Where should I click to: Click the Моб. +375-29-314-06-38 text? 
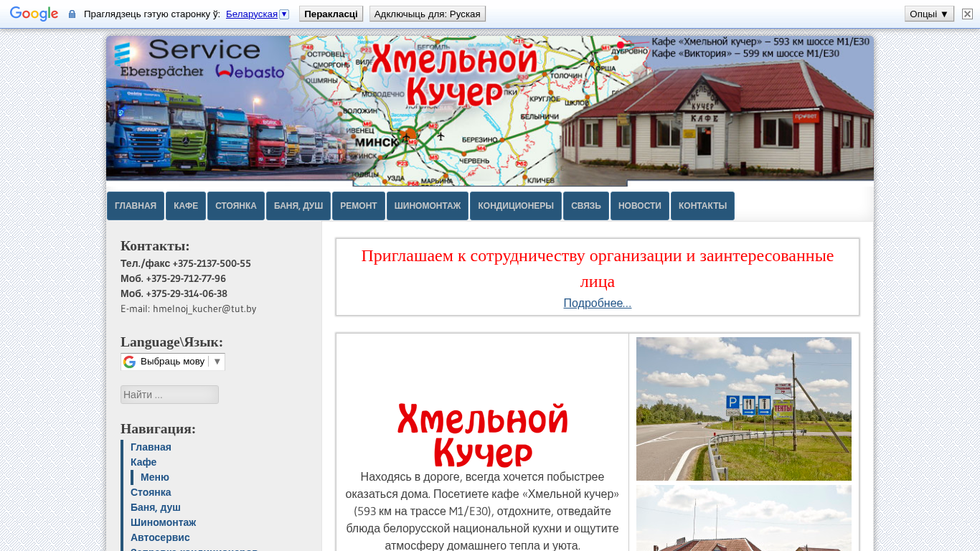coord(174,293)
